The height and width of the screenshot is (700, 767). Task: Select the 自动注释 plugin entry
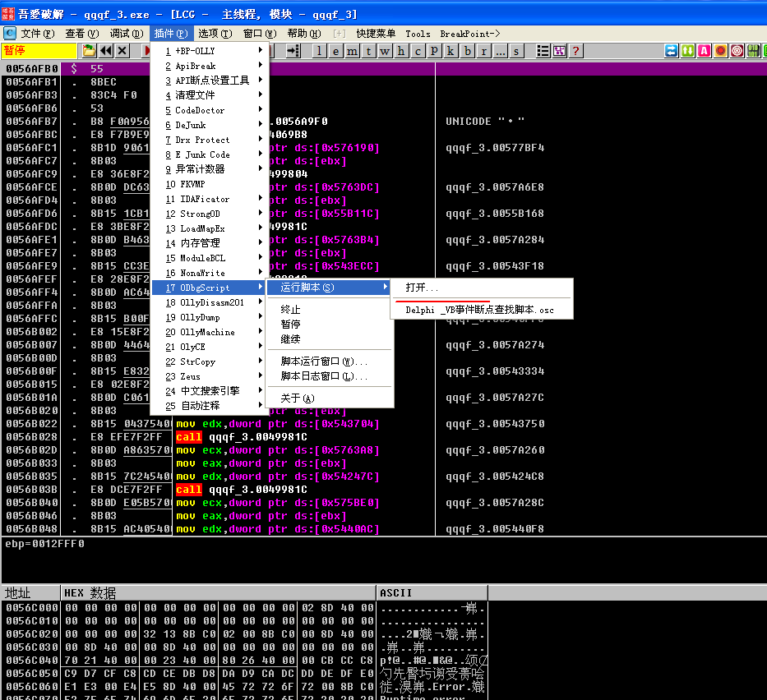pos(210,406)
